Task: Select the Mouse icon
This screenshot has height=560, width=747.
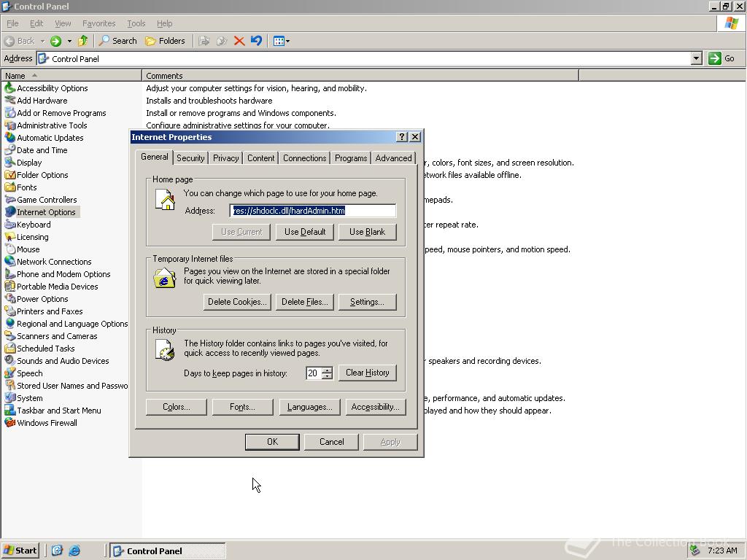Action: pos(9,249)
